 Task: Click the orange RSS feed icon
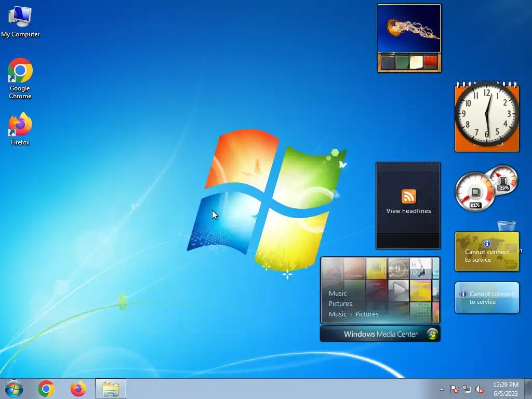pos(408,196)
